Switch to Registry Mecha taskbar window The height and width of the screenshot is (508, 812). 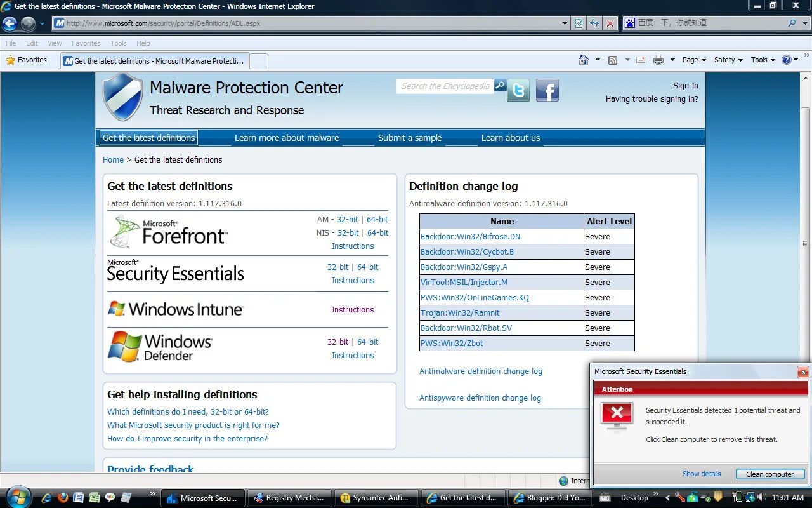point(290,498)
